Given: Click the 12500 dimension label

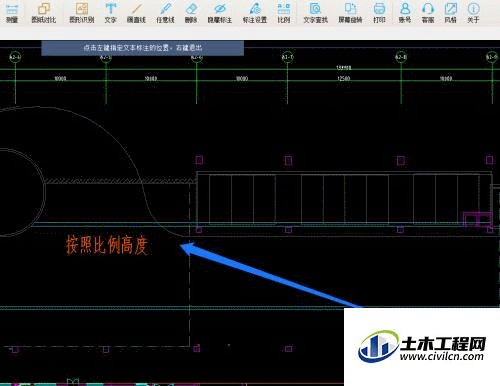Looking at the screenshot, I should point(344,79).
